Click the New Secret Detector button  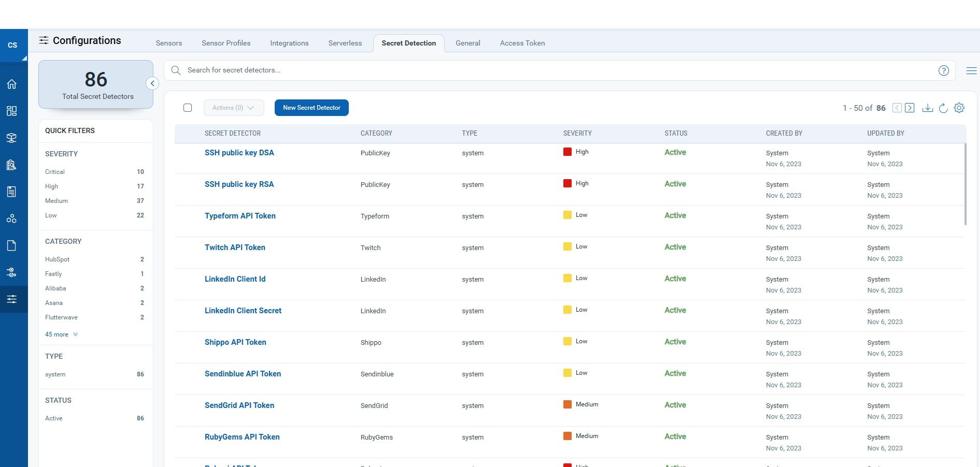click(x=311, y=108)
